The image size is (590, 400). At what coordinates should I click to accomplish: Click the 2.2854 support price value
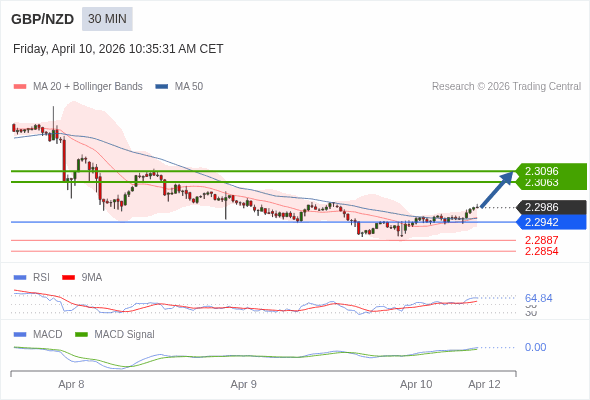[x=541, y=251]
